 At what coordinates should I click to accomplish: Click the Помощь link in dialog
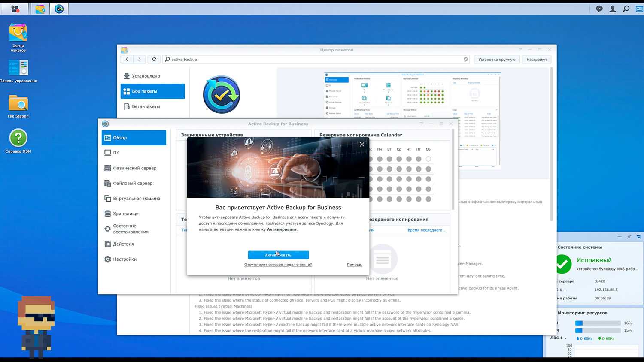[354, 265]
